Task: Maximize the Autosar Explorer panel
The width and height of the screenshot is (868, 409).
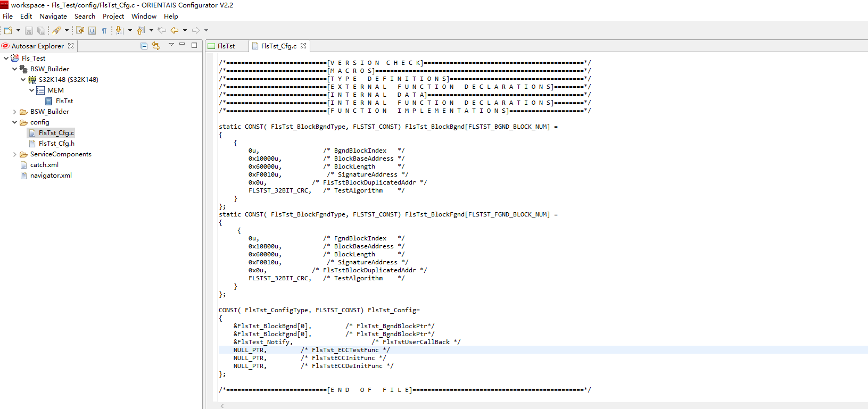Action: pyautogui.click(x=194, y=45)
